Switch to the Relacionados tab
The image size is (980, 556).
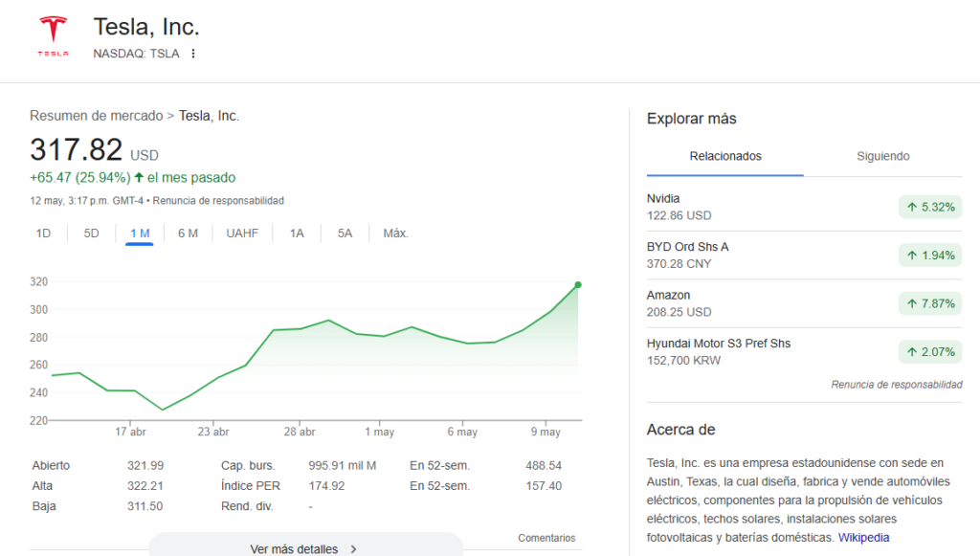[725, 156]
